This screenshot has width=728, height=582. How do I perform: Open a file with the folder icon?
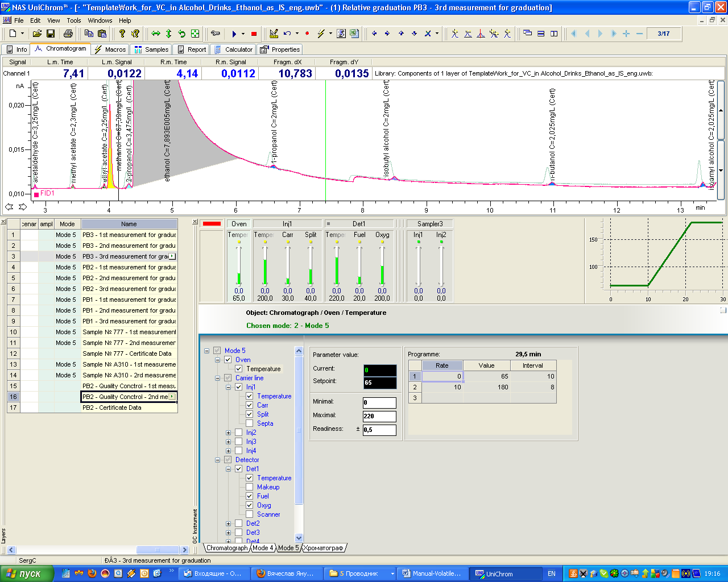(x=37, y=34)
